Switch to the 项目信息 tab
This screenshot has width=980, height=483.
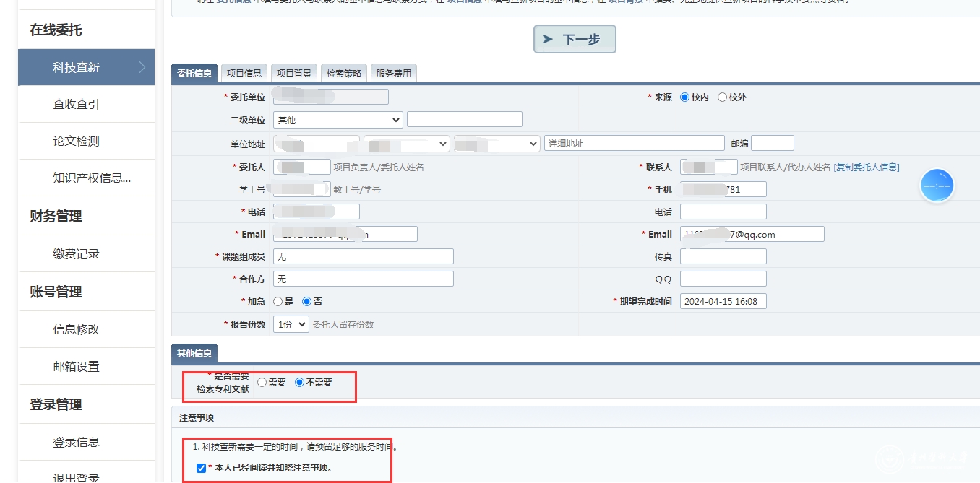coord(244,73)
